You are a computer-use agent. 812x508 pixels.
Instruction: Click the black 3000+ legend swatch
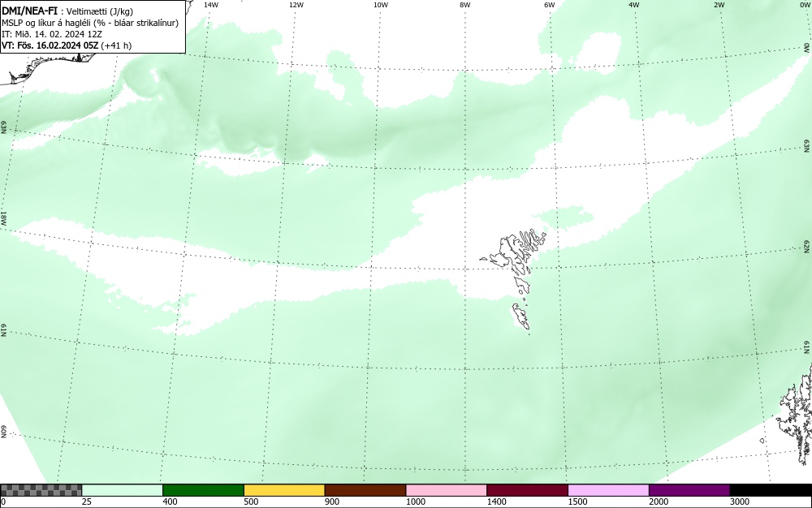[x=771, y=490]
